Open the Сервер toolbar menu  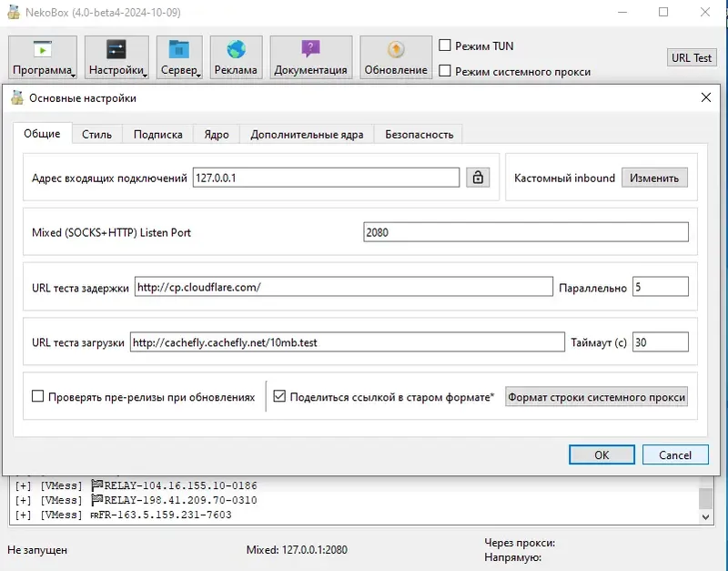[x=179, y=57]
